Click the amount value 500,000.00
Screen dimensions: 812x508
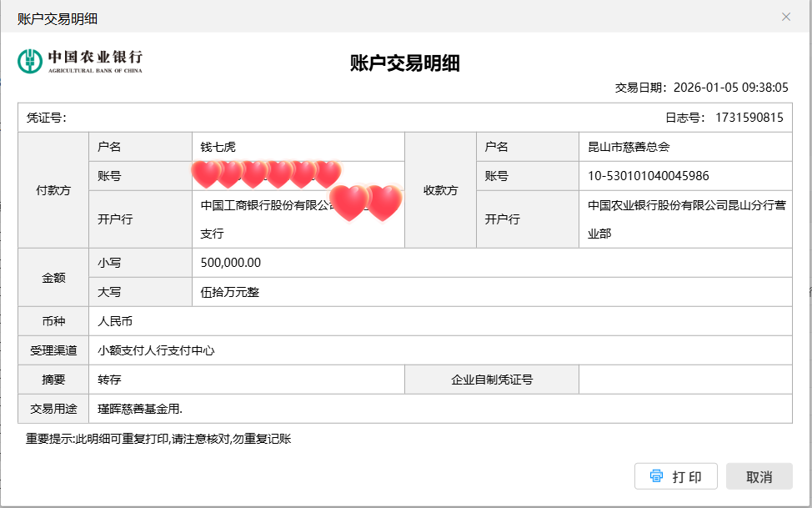tap(231, 263)
